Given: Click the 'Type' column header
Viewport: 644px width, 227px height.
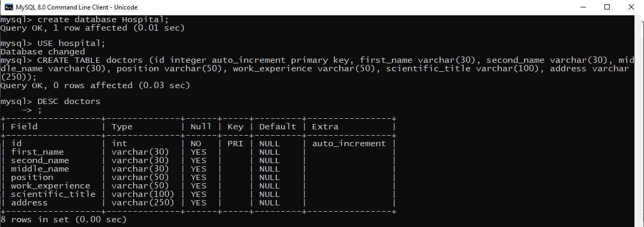Looking at the screenshot, I should pyautogui.click(x=122, y=127).
